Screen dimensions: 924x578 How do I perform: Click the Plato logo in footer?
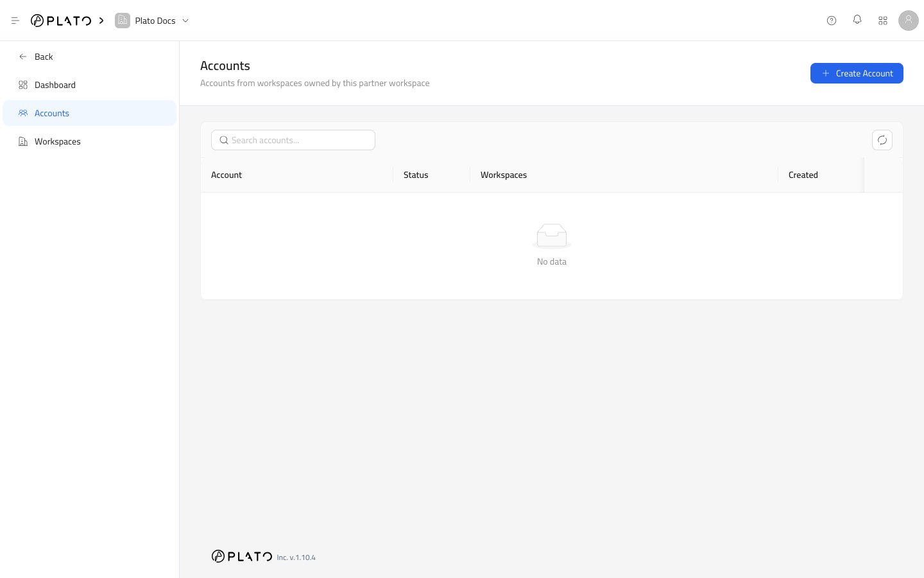(242, 556)
